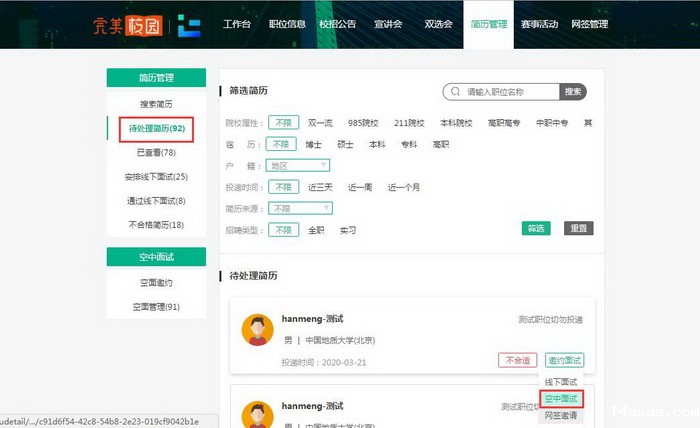The image size is (700, 428).
Task: Choose 硕士 in the education filter
Action: pyautogui.click(x=344, y=144)
